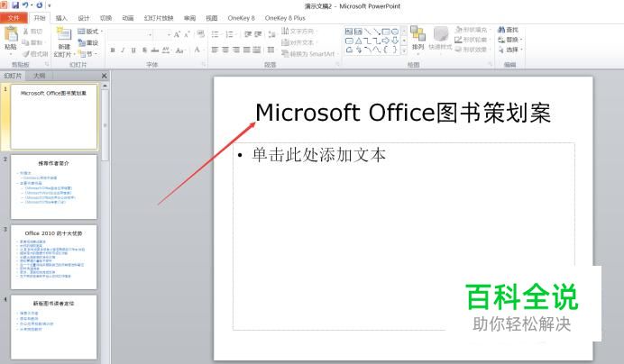Image resolution: width=624 pixels, height=364 pixels.
Task: Open line spacing options
Action: pyautogui.click(x=271, y=34)
